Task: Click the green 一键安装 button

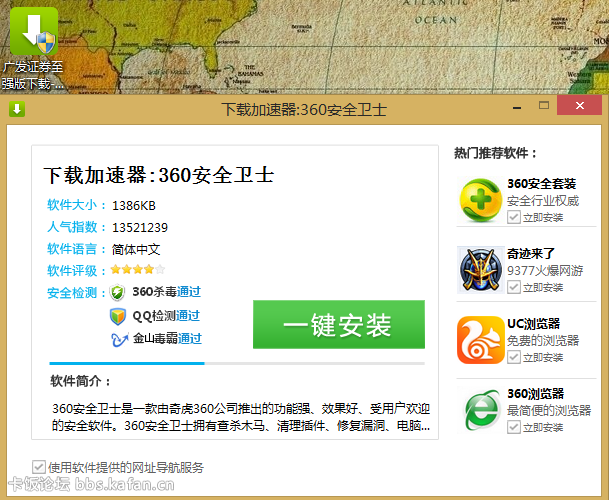Action: (x=339, y=324)
